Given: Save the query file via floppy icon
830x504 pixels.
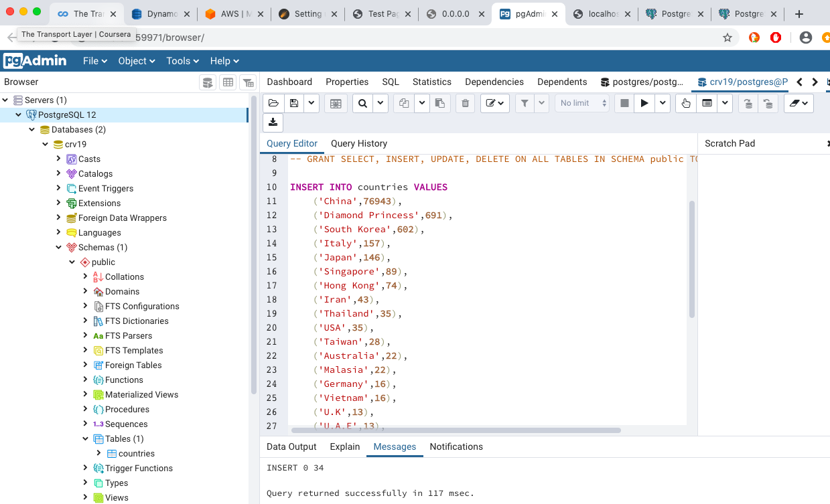Looking at the screenshot, I should [x=293, y=103].
